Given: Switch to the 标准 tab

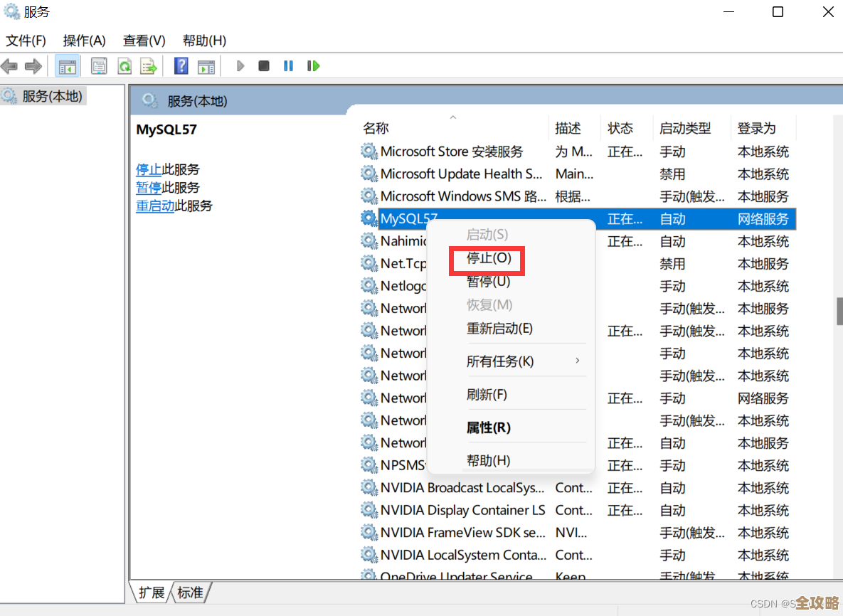Looking at the screenshot, I should [x=191, y=592].
